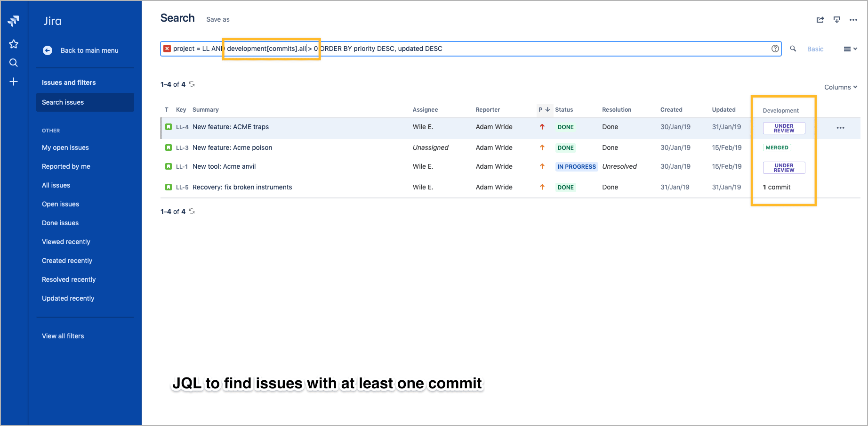
Task: Click the export issues icon
Action: coord(837,20)
